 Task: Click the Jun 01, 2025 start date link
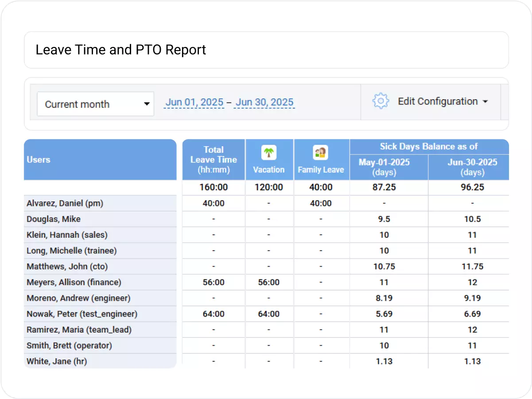point(194,102)
